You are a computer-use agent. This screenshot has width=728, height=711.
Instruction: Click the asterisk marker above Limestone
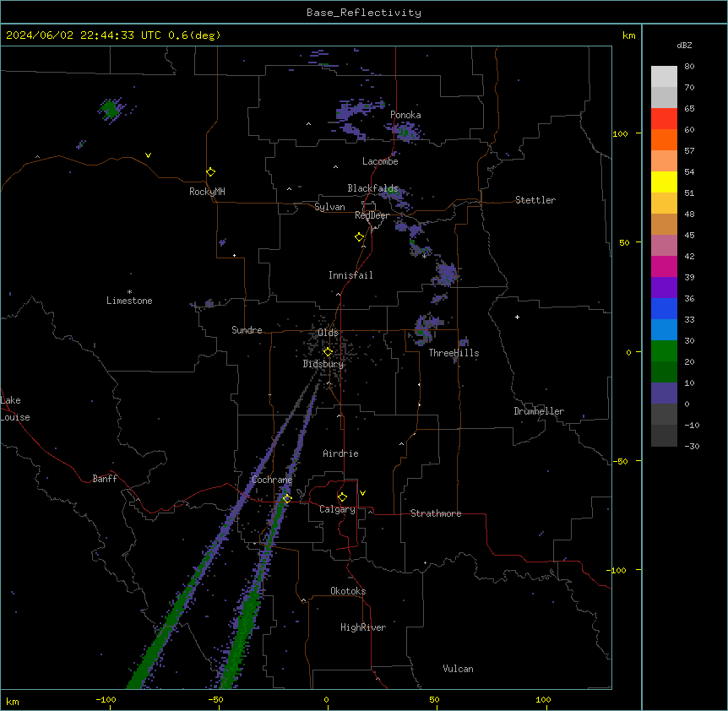pos(129,292)
